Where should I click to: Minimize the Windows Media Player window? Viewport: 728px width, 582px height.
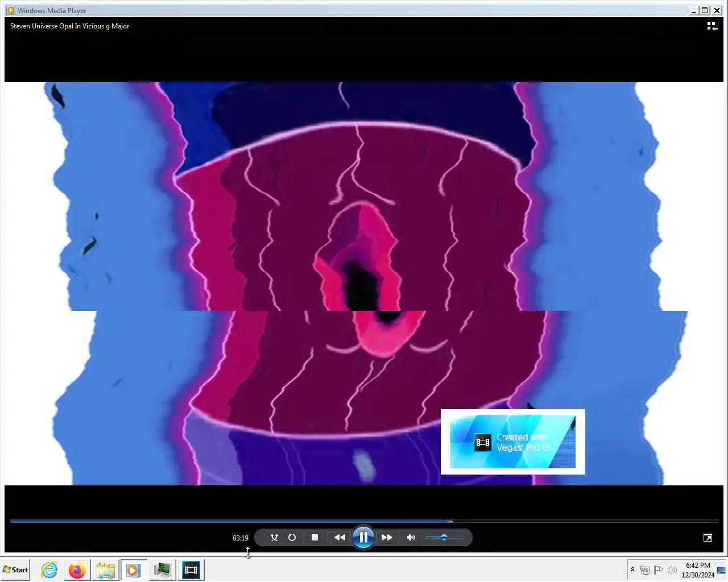(693, 10)
